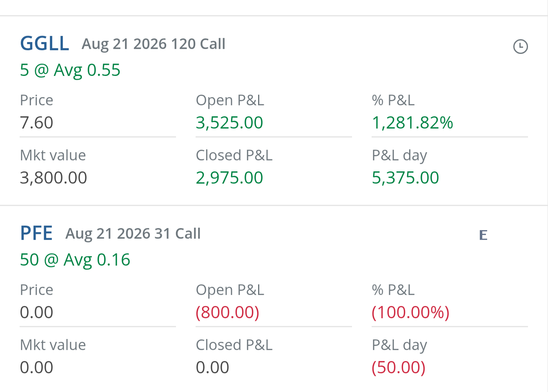This screenshot has height=392, width=548.
Task: Tap PFE position size 50 @ Avg 0.16
Action: (x=75, y=260)
